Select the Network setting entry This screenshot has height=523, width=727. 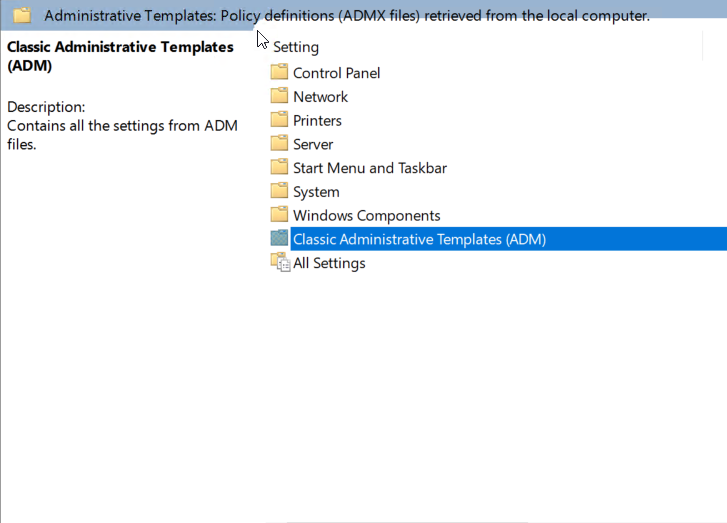tap(320, 96)
